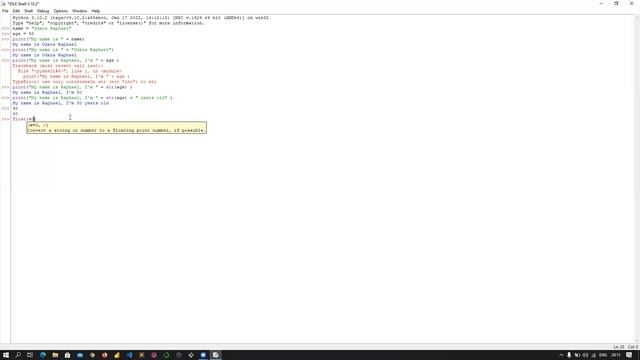Open the Options menu
Screen dimensions: 640x360
click(61, 11)
